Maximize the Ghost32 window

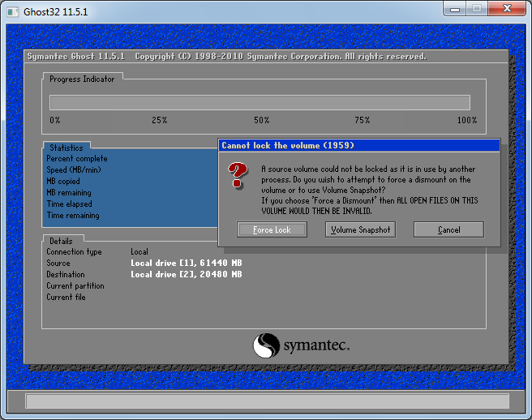[477, 9]
